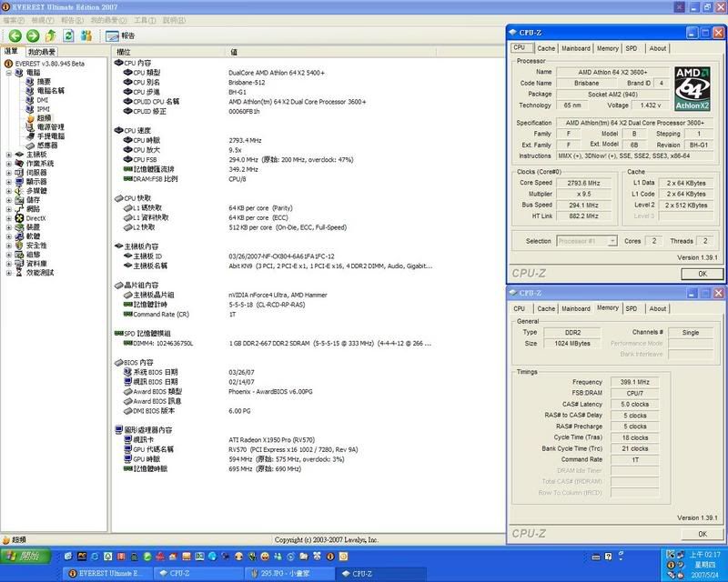Viewport: 728px width, 582px height.
Task: Select the 效能測試 benchmark hourglass icon
Action: pos(19,273)
